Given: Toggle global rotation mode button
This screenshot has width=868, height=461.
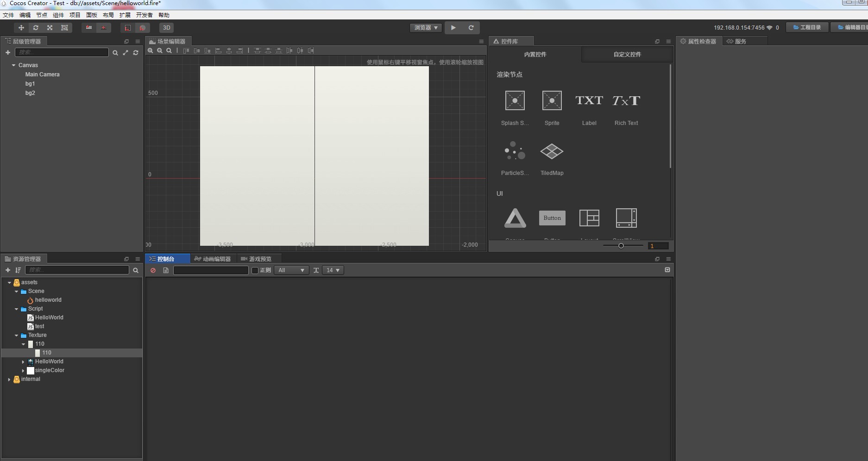Looking at the screenshot, I should [x=142, y=28].
